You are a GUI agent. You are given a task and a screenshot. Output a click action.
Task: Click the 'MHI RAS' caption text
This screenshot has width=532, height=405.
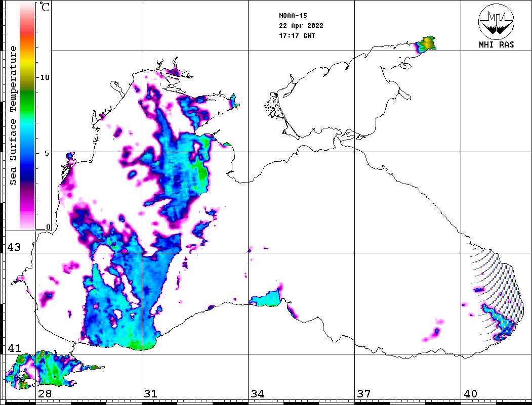tap(496, 44)
